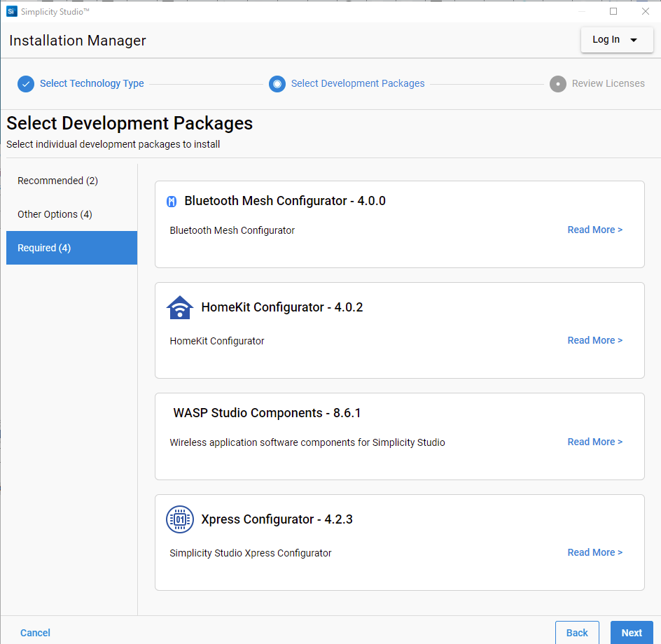661x644 pixels.
Task: Read more about HomeKit Configurator
Action: tap(594, 340)
